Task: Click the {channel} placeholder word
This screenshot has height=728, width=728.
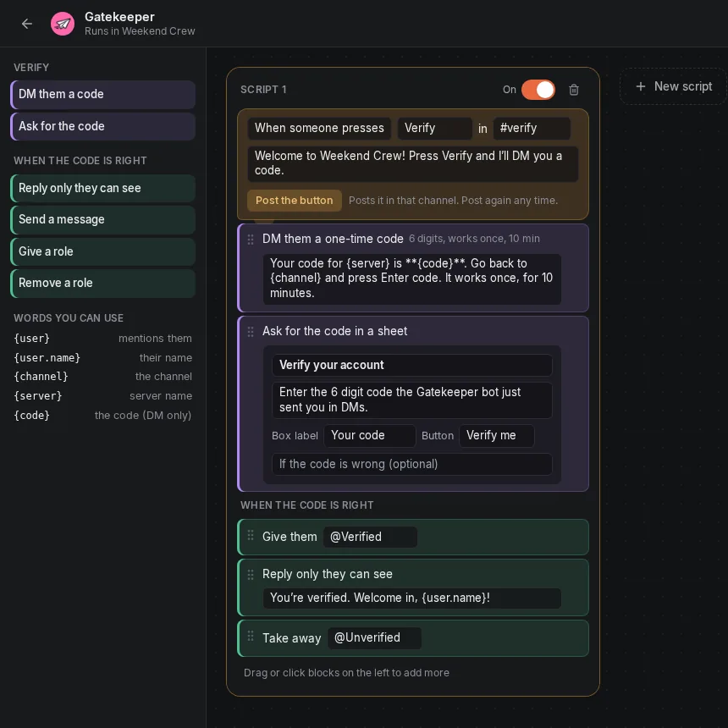Action: point(41,377)
